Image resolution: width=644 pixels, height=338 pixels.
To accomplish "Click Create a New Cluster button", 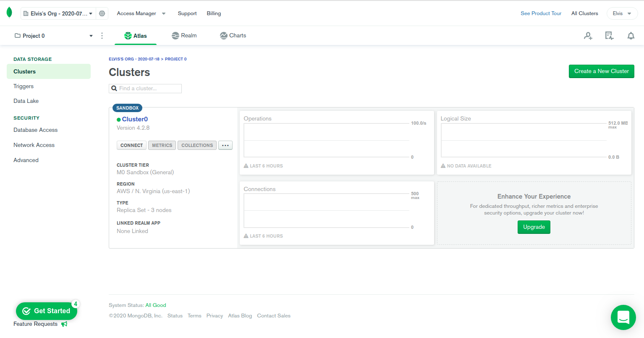I will [x=602, y=71].
